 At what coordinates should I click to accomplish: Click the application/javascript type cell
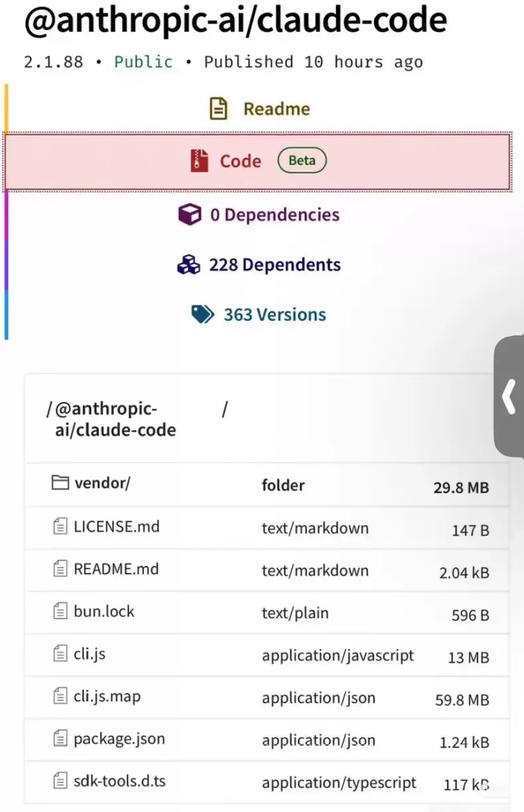338,656
